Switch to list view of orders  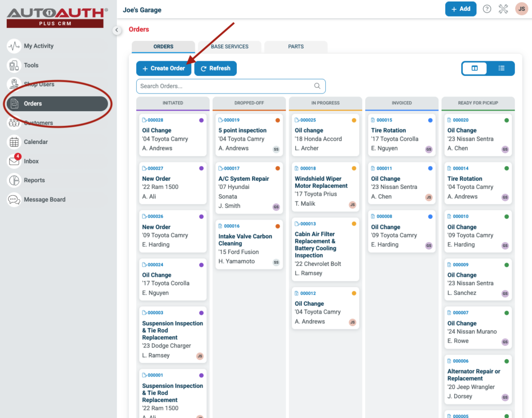501,68
